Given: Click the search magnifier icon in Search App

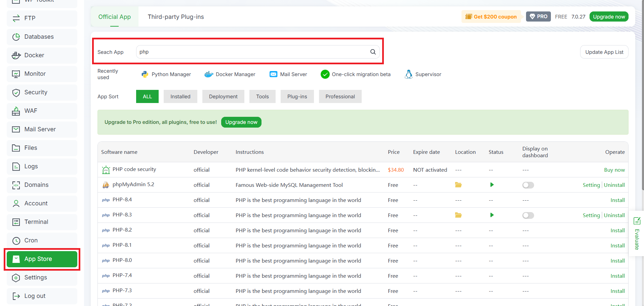Looking at the screenshot, I should (x=373, y=52).
